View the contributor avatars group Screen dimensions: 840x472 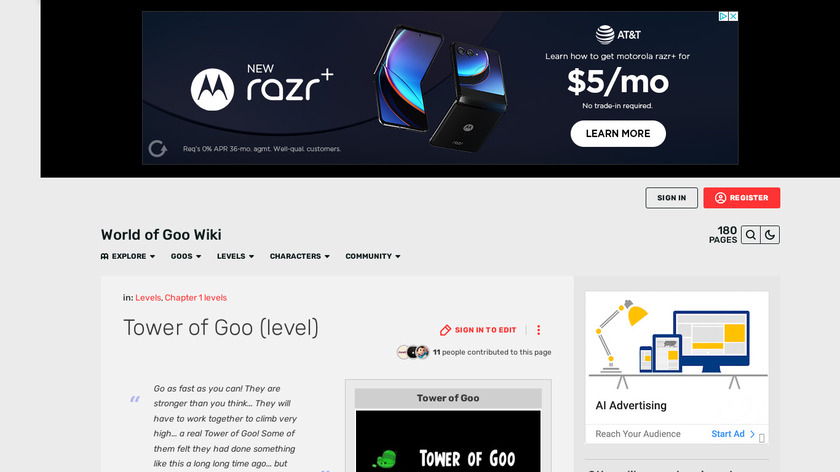tap(412, 352)
